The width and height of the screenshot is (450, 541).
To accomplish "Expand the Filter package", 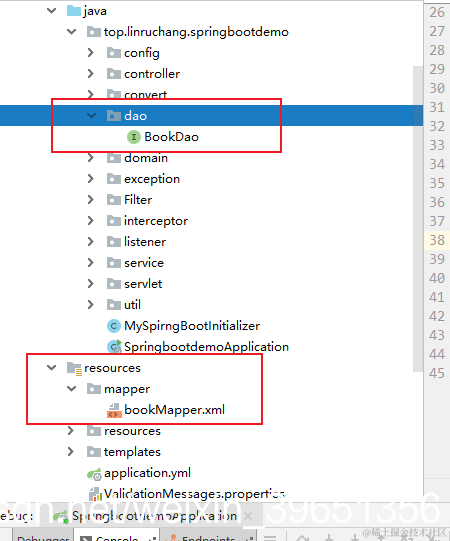I will 91,200.
